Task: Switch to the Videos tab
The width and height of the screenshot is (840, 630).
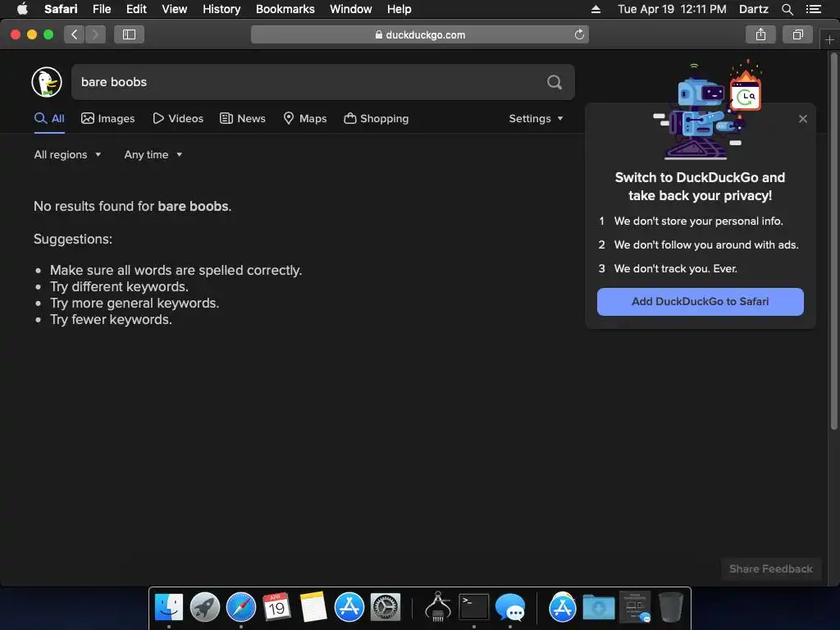Action: coord(178,118)
